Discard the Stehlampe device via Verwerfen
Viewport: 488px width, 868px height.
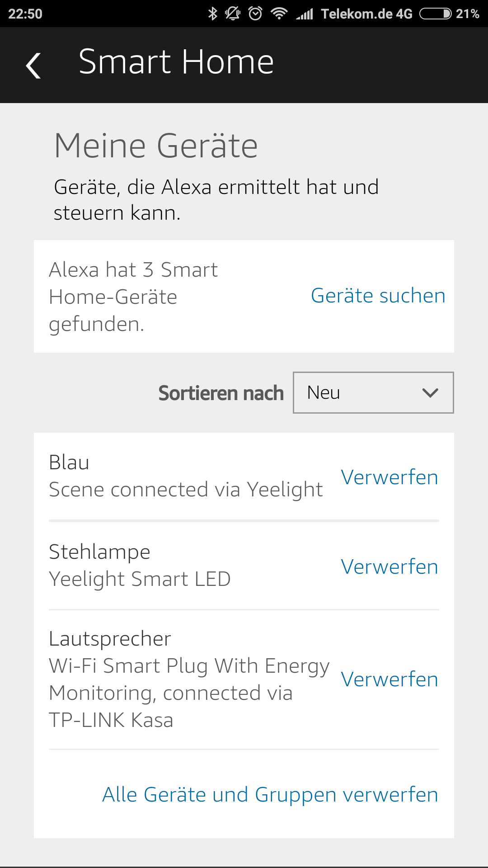pyautogui.click(x=389, y=567)
